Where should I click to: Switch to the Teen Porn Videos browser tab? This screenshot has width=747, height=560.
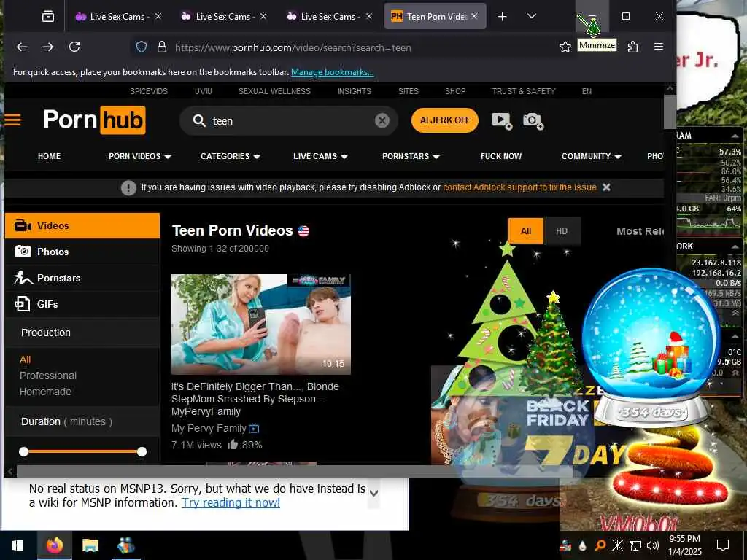tap(435, 17)
